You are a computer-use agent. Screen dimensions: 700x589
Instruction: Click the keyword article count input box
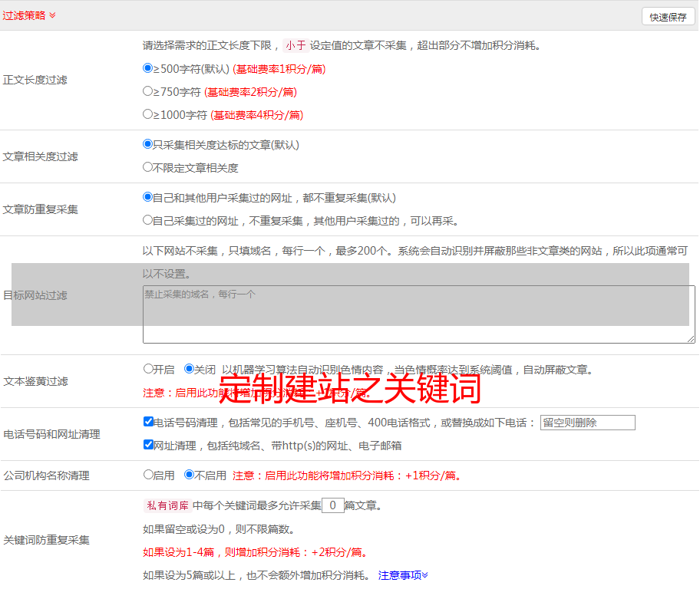click(x=332, y=505)
